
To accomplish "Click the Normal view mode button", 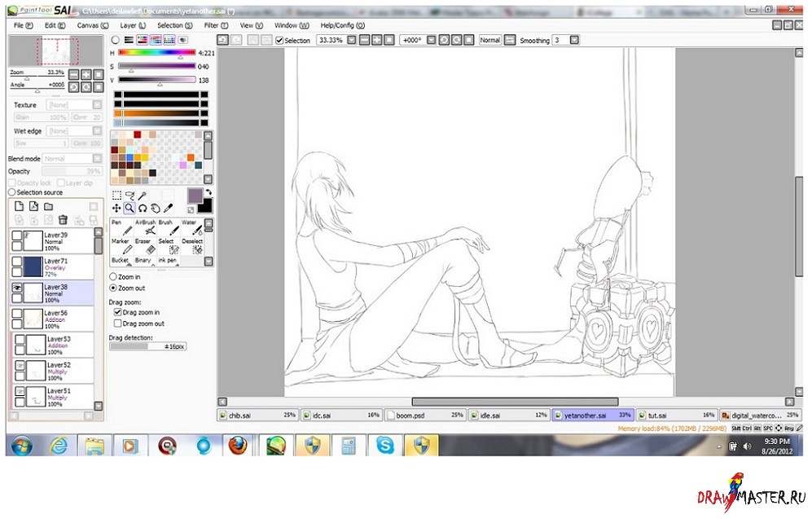I will pyautogui.click(x=490, y=40).
